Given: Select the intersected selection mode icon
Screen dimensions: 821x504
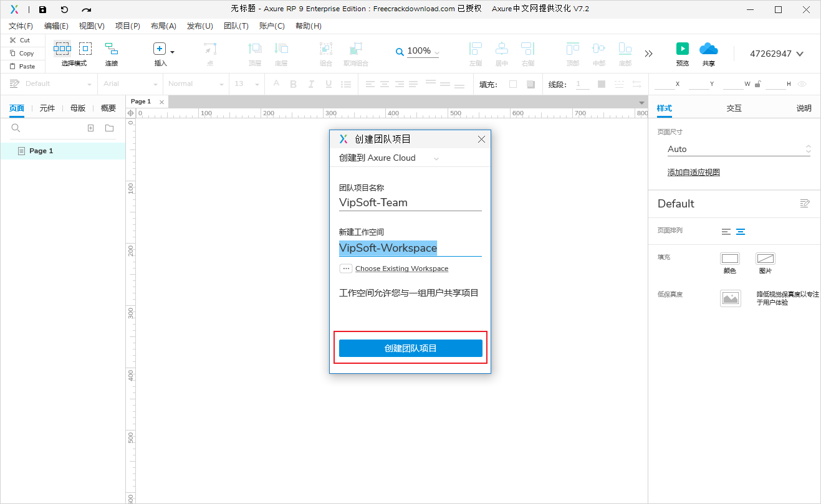Looking at the screenshot, I should point(62,49).
